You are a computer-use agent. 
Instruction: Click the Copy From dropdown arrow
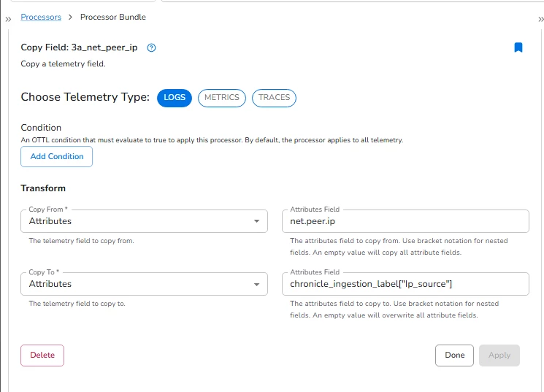[256, 221]
